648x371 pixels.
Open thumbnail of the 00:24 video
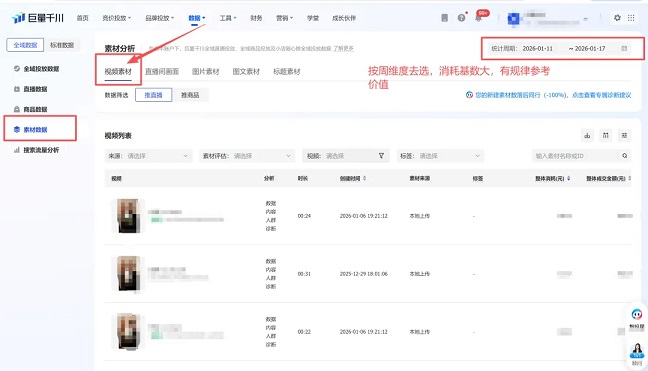(x=129, y=216)
